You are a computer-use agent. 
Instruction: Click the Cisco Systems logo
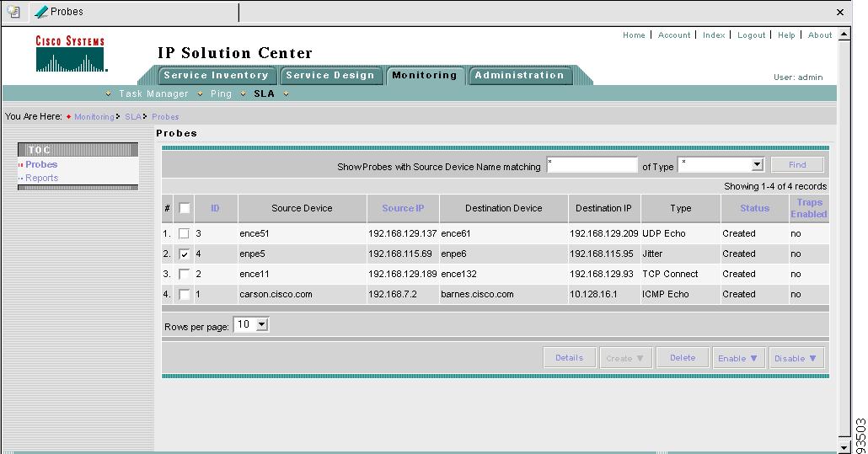point(70,54)
